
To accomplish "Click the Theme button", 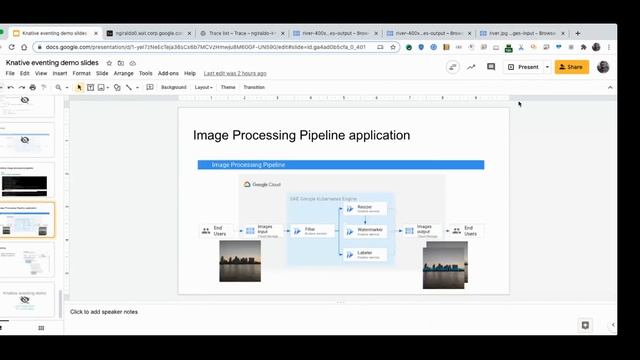I will pyautogui.click(x=228, y=87).
